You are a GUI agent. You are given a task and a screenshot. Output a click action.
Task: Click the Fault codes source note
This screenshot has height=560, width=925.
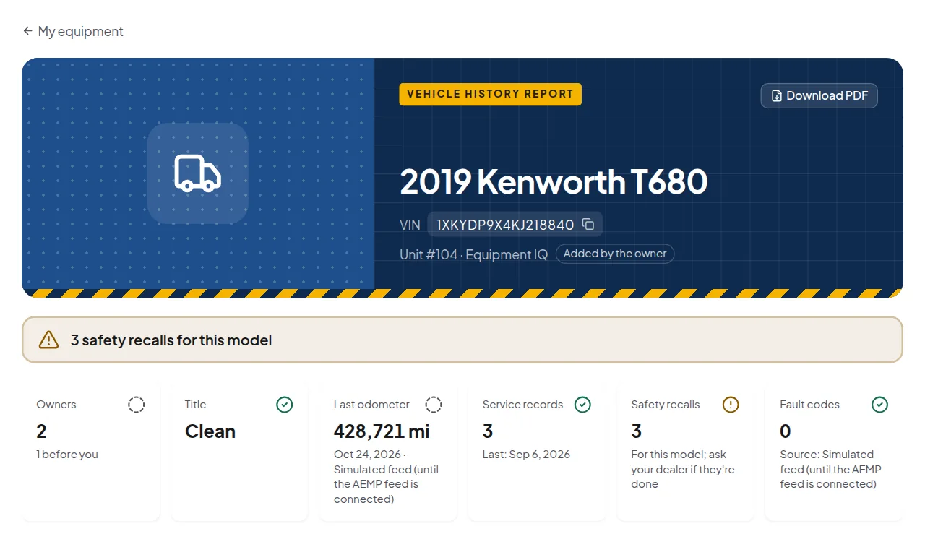coord(831,469)
